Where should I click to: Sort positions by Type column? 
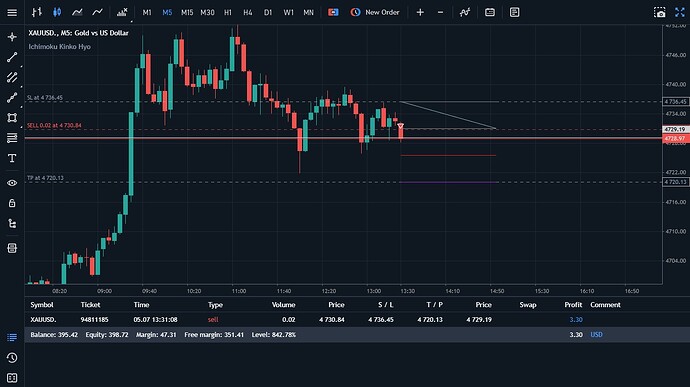pos(215,305)
